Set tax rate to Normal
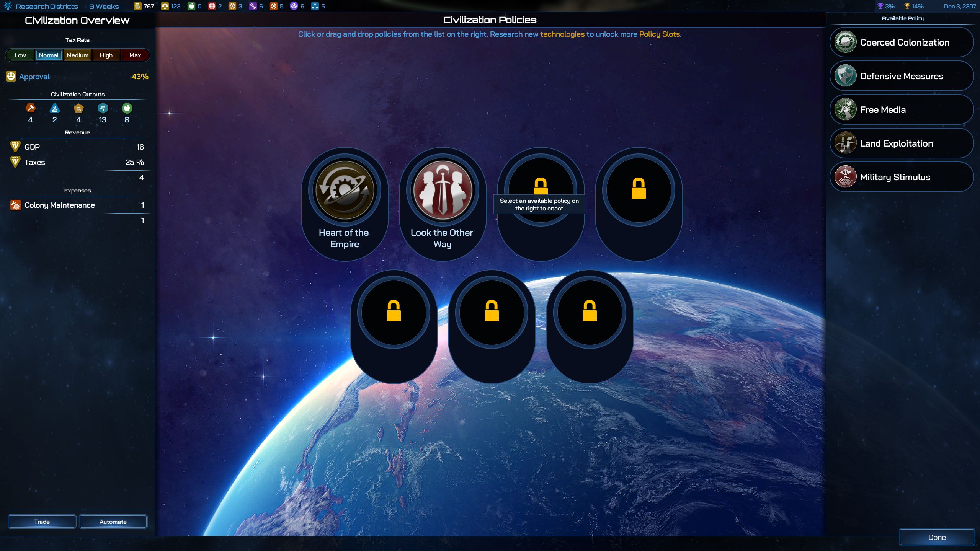This screenshot has height=551, width=980. pyautogui.click(x=49, y=55)
